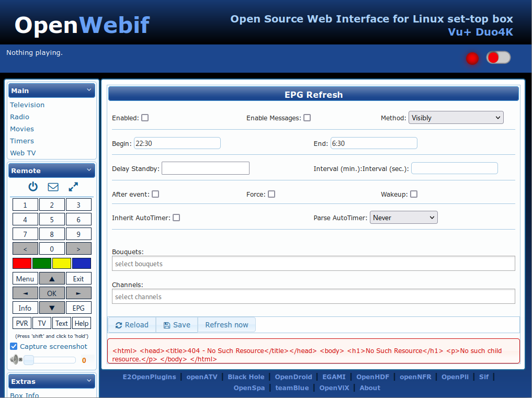Open Web TV from the sidebar

pos(22,153)
